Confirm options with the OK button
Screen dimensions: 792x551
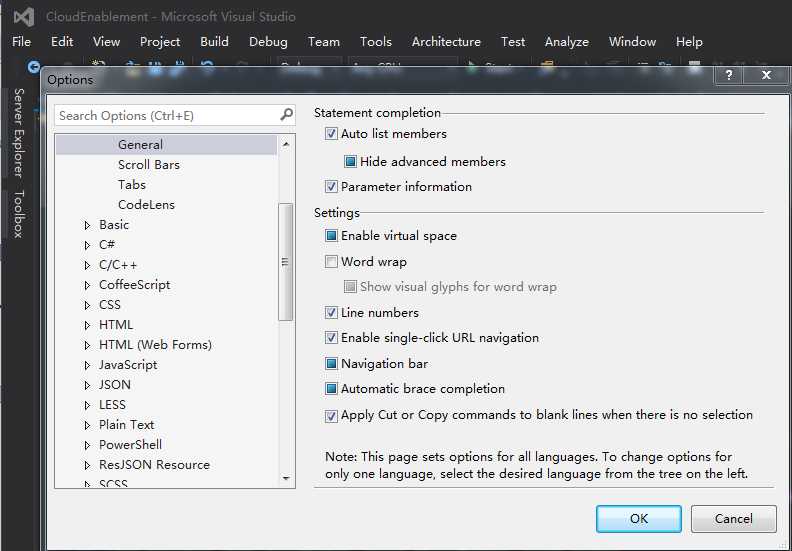click(638, 519)
